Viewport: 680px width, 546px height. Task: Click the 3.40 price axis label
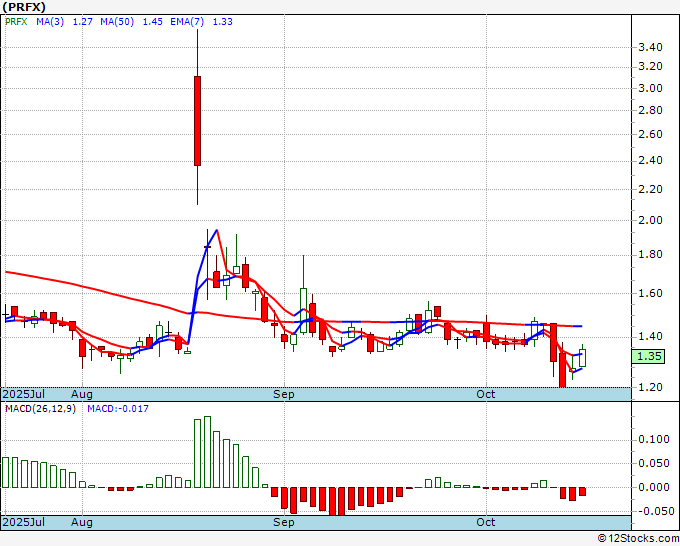click(x=651, y=47)
